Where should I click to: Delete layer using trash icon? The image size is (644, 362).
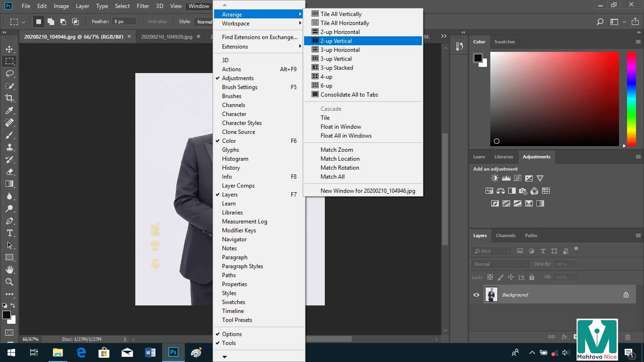click(x=627, y=337)
